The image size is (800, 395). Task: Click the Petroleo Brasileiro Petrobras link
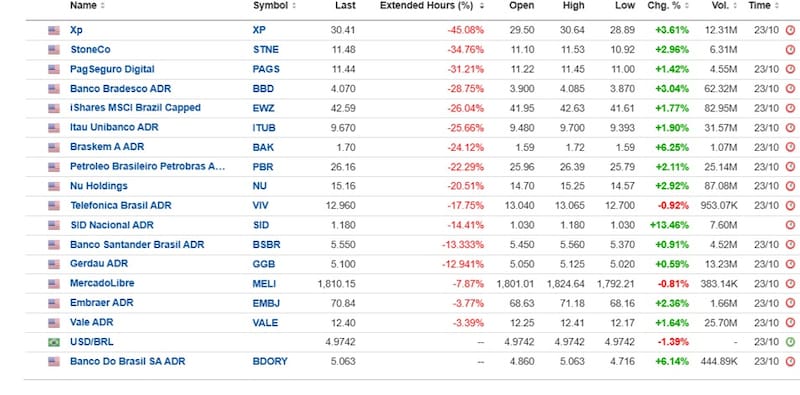[x=147, y=166]
